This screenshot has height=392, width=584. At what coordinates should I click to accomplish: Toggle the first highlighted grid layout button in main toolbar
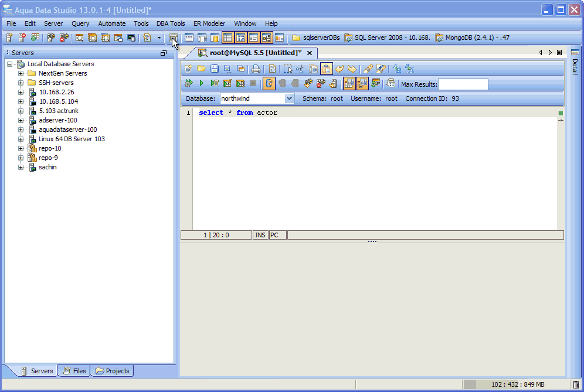[x=228, y=38]
